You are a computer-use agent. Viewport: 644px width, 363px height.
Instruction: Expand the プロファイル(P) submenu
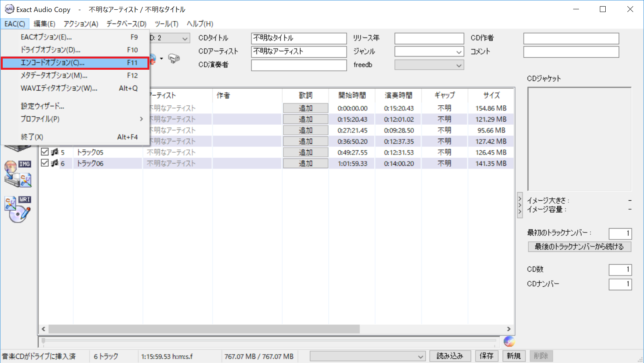click(75, 119)
